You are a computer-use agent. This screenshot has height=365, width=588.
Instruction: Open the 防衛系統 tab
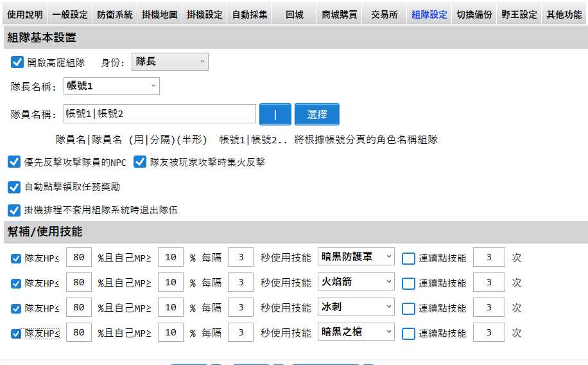[x=115, y=14]
